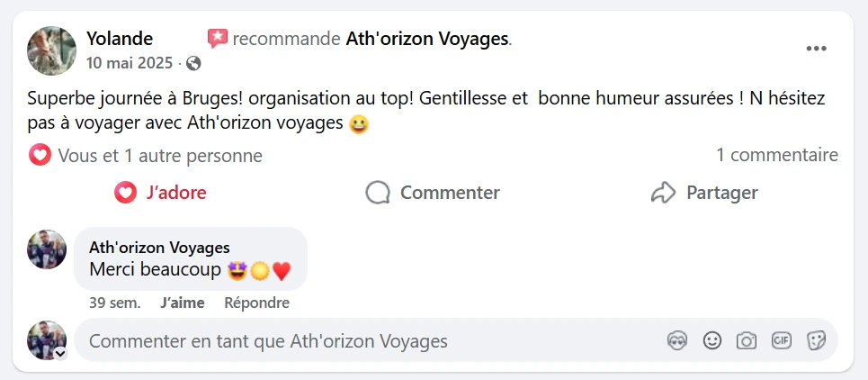Viewport: 868px width, 380px height.
Task: Open the post date 10 mai 2025
Action: pos(130,63)
